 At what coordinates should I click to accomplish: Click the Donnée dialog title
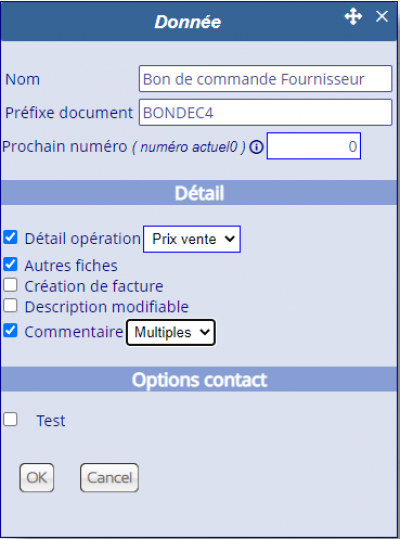click(188, 22)
